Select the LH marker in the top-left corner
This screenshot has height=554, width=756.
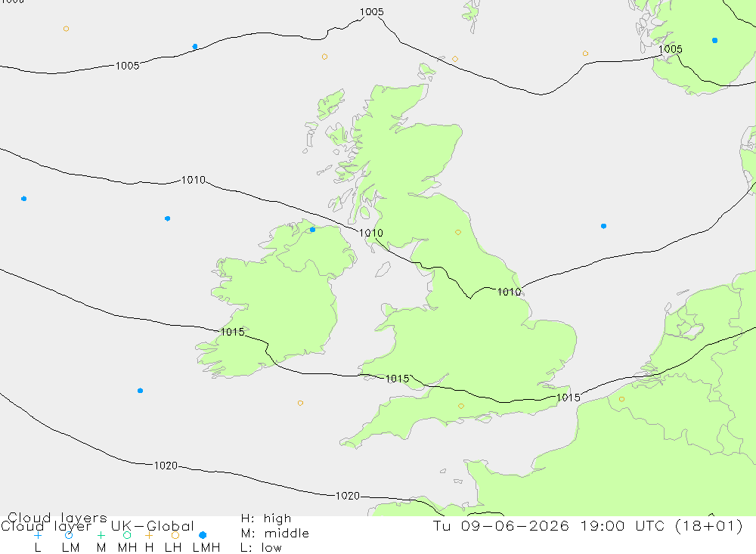pos(66,29)
